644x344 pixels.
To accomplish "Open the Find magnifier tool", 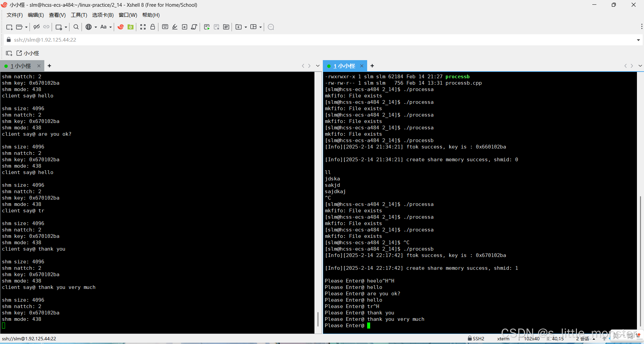I will [76, 27].
